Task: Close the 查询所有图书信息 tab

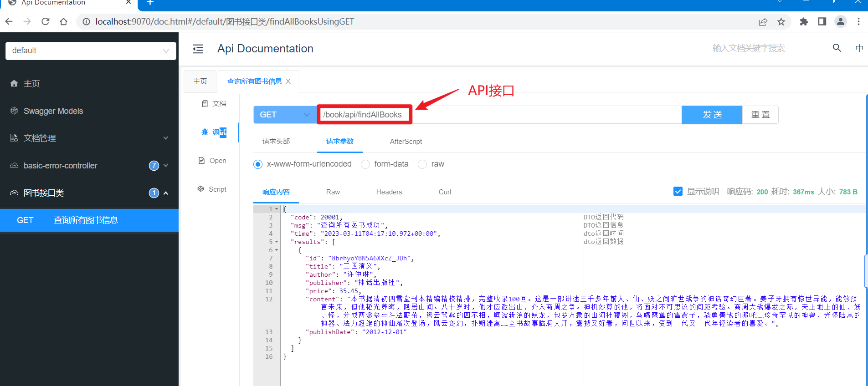Action: (288, 81)
